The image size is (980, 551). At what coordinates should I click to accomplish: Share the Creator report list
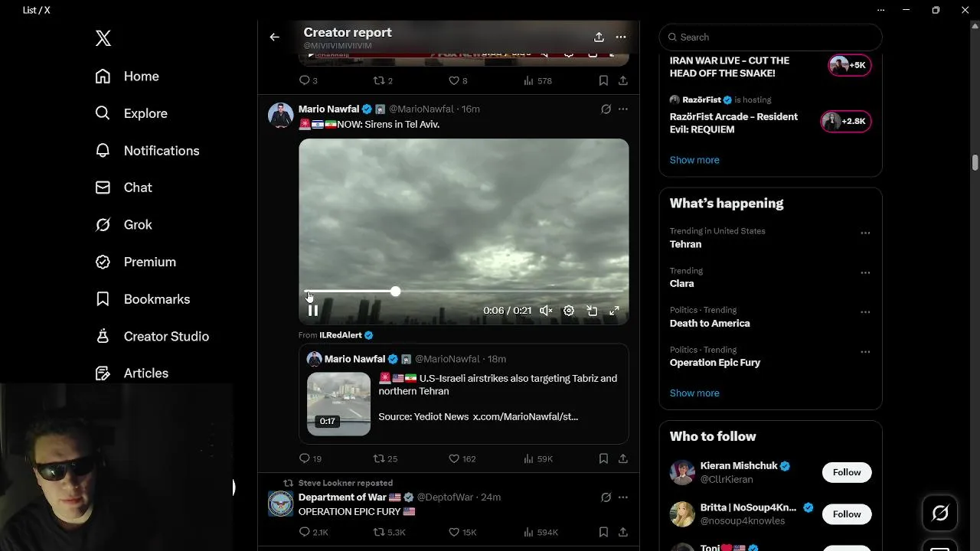point(599,37)
